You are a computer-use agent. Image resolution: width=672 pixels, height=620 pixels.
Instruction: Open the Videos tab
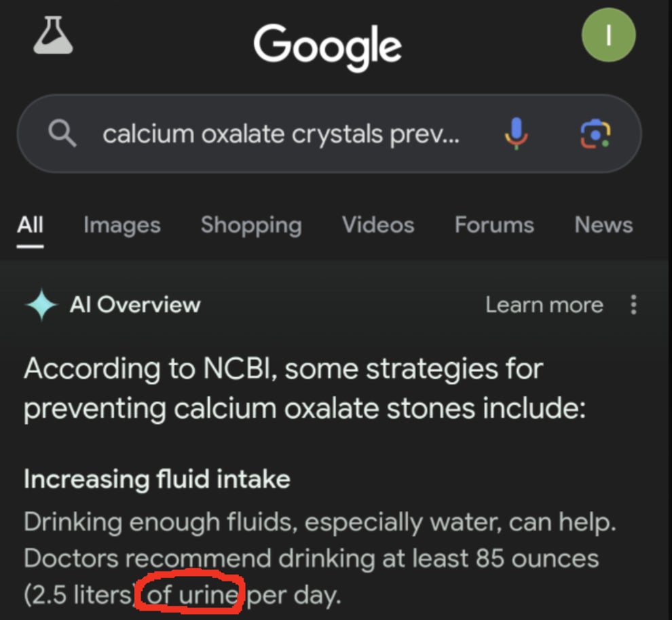tap(378, 225)
